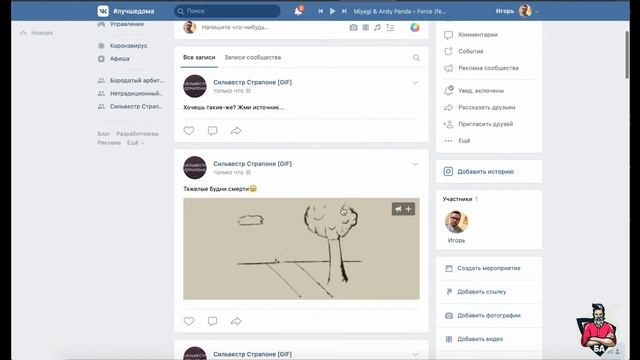Open author name of first post
640x360 pixels.
point(252,82)
